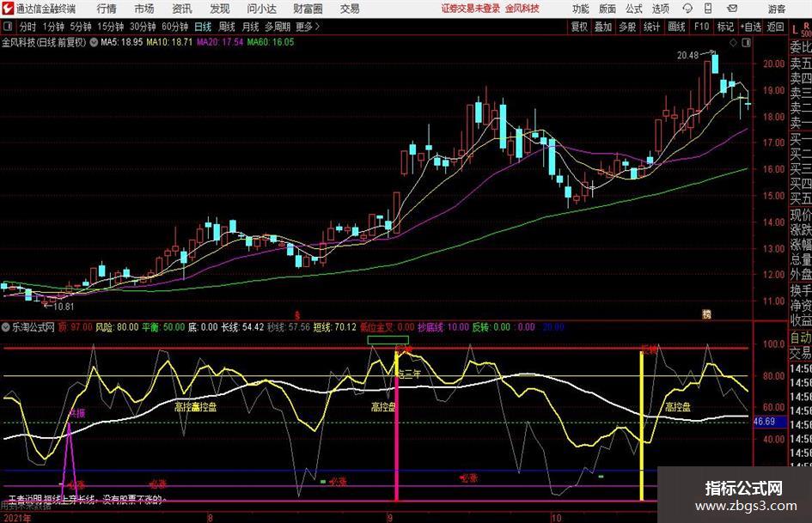Click the 短线: 70.12 indicator value
This screenshot has width=812, height=523.
[x=334, y=326]
